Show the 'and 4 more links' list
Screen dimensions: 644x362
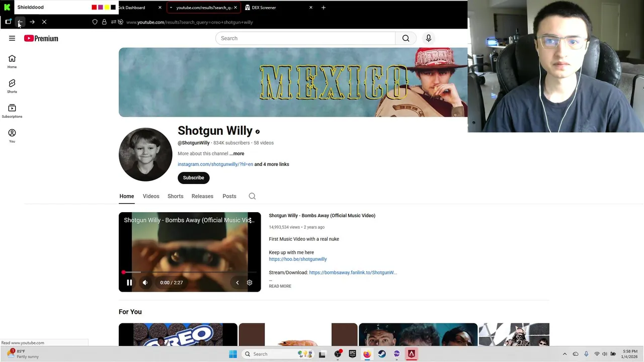[x=272, y=164]
